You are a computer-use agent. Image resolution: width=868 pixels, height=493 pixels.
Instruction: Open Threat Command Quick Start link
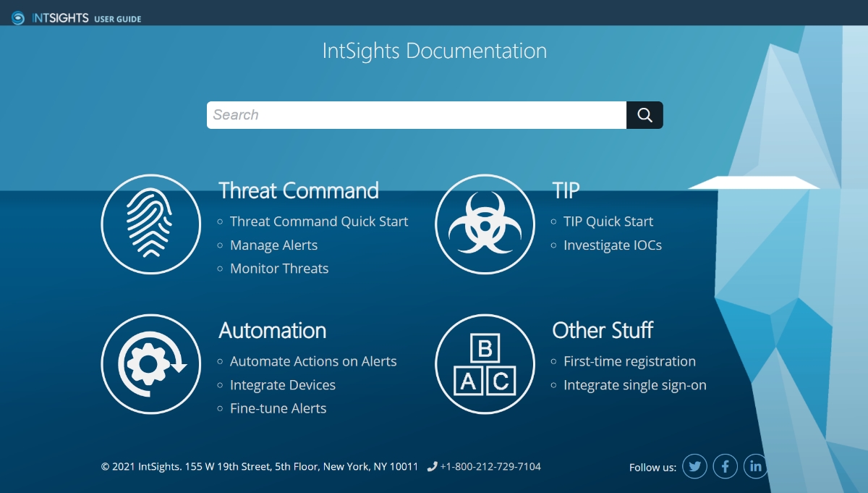click(x=319, y=222)
